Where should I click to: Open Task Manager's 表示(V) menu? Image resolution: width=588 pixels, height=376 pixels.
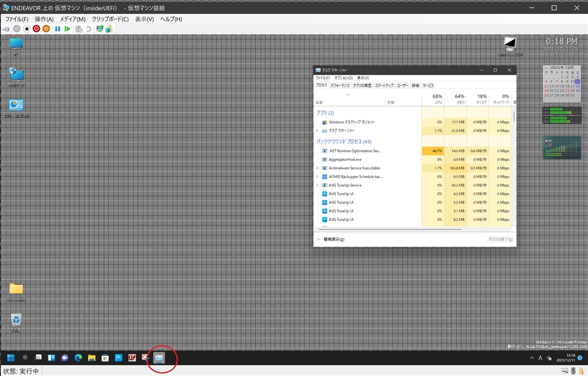point(363,78)
